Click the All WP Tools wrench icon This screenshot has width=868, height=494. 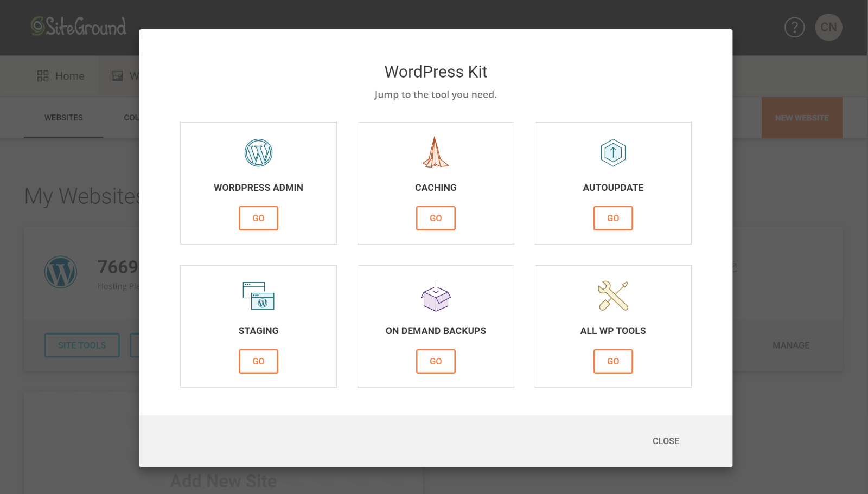[x=613, y=296]
